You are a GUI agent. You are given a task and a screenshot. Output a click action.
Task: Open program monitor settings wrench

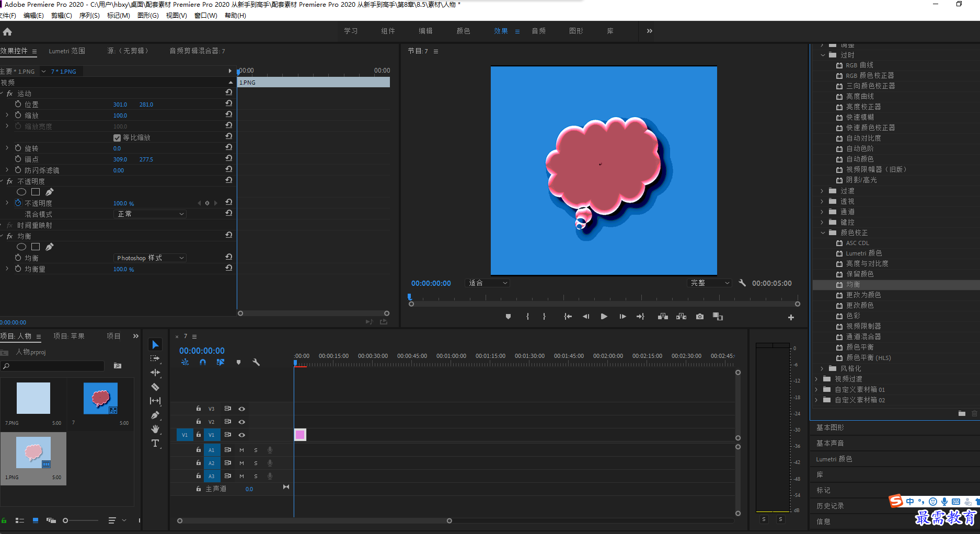[742, 283]
